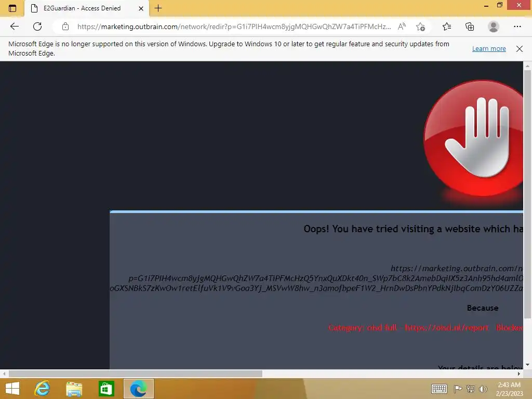
Task: Restore down the Edge window
Action: tap(499, 5)
